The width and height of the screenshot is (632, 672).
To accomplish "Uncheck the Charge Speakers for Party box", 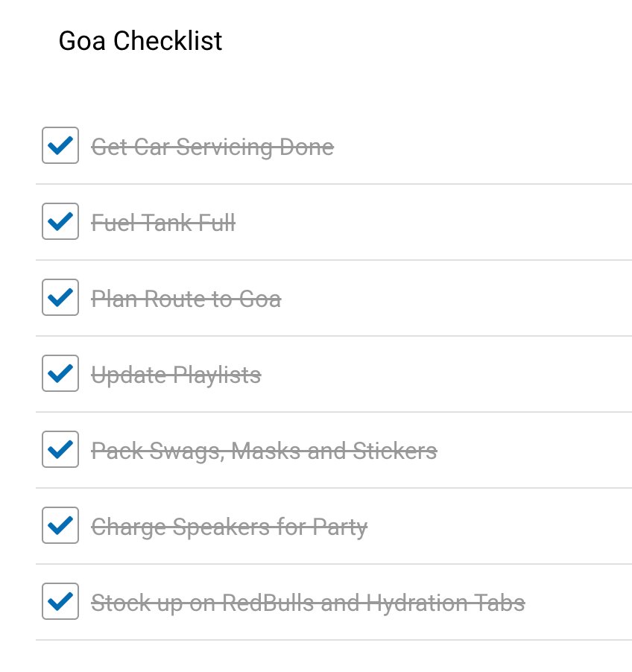I will (60, 525).
